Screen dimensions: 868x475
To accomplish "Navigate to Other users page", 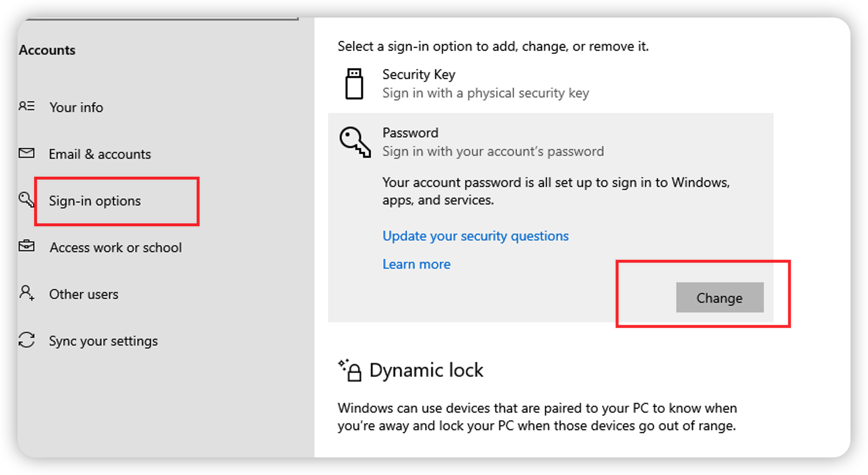I will click(x=84, y=294).
